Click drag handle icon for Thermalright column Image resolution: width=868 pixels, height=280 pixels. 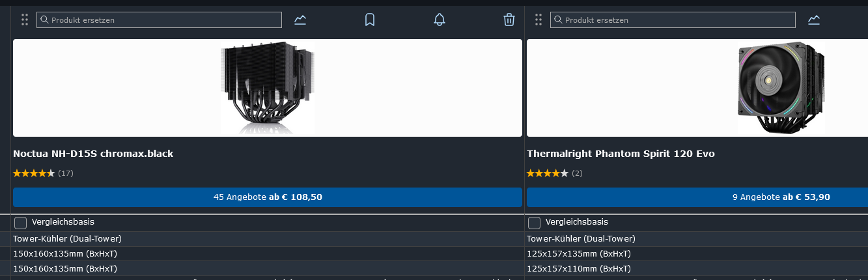coord(539,20)
